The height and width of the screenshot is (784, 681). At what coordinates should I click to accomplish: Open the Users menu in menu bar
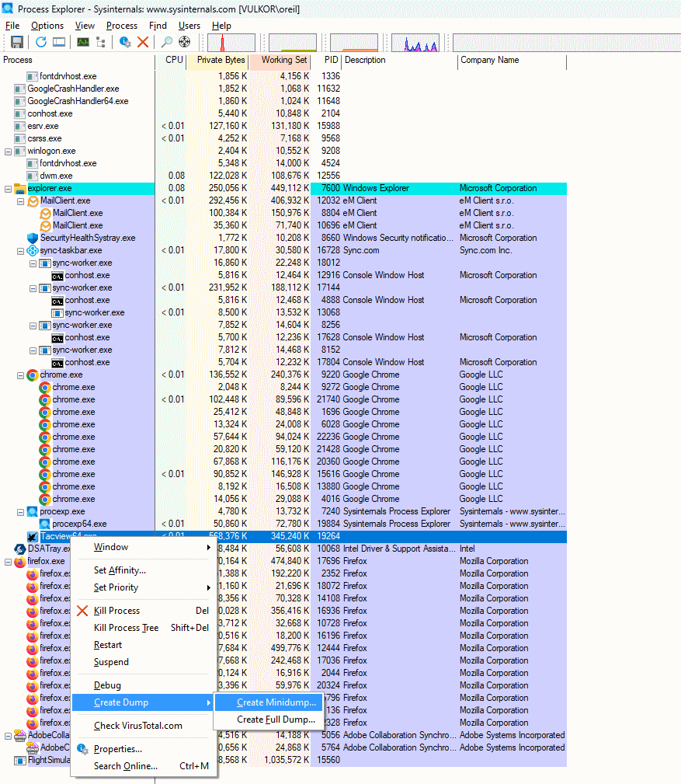[189, 26]
